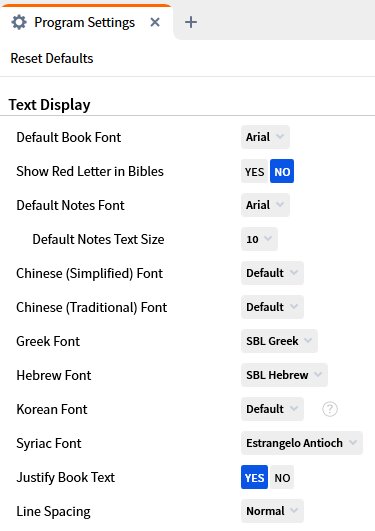Click Reset Defaults

coord(52,58)
